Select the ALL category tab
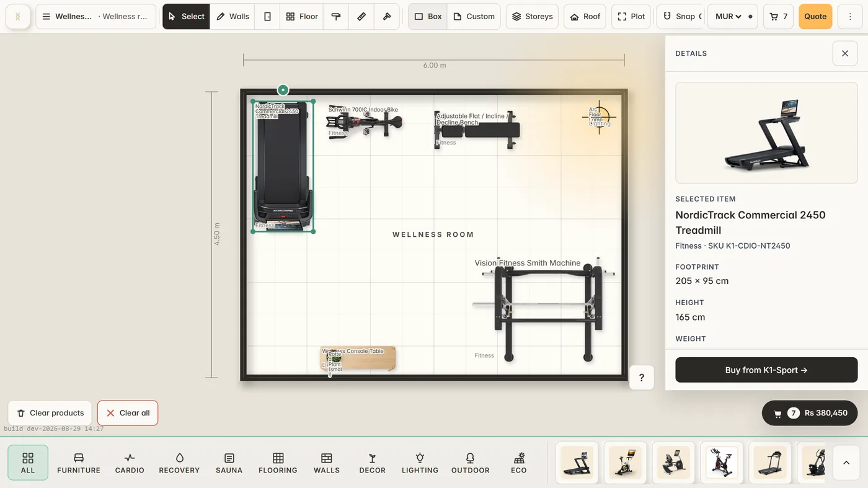 click(28, 463)
